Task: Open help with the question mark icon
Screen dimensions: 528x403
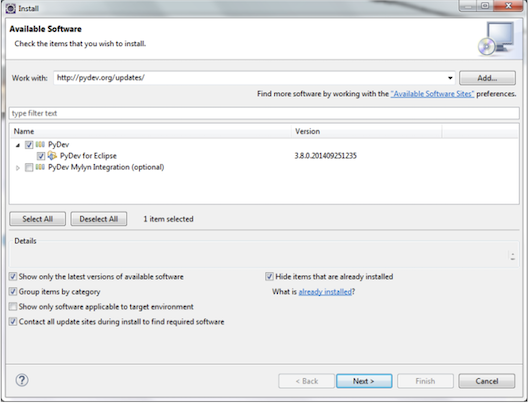Action: pyautogui.click(x=22, y=380)
